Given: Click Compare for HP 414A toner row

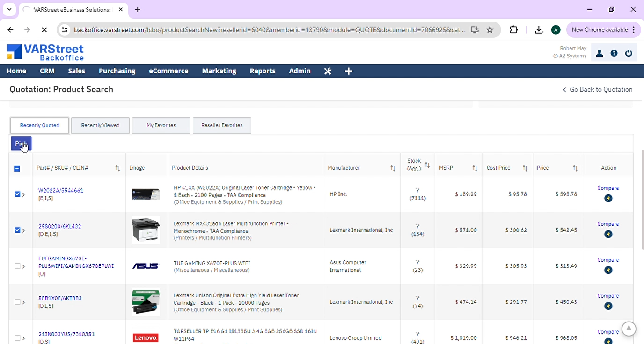Looking at the screenshot, I should (x=608, y=188).
